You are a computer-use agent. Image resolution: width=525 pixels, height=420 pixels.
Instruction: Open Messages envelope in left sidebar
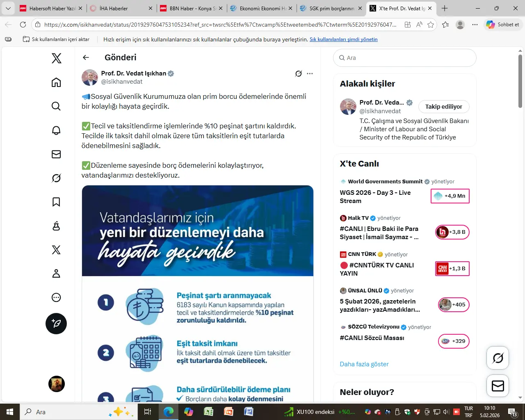(x=56, y=154)
